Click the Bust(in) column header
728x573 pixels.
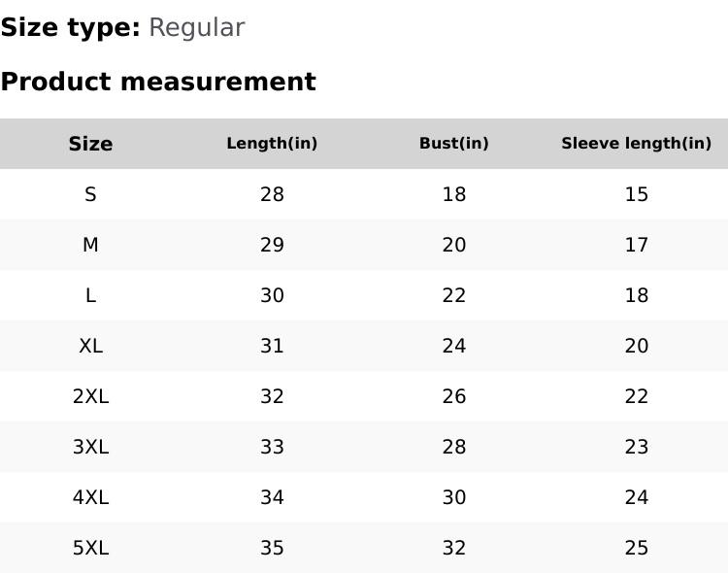tap(453, 144)
